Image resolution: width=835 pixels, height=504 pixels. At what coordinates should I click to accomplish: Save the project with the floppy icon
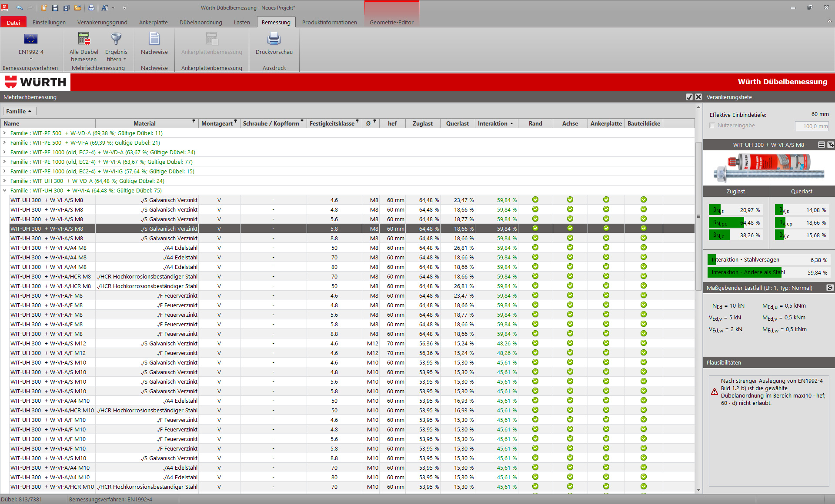(55, 7)
